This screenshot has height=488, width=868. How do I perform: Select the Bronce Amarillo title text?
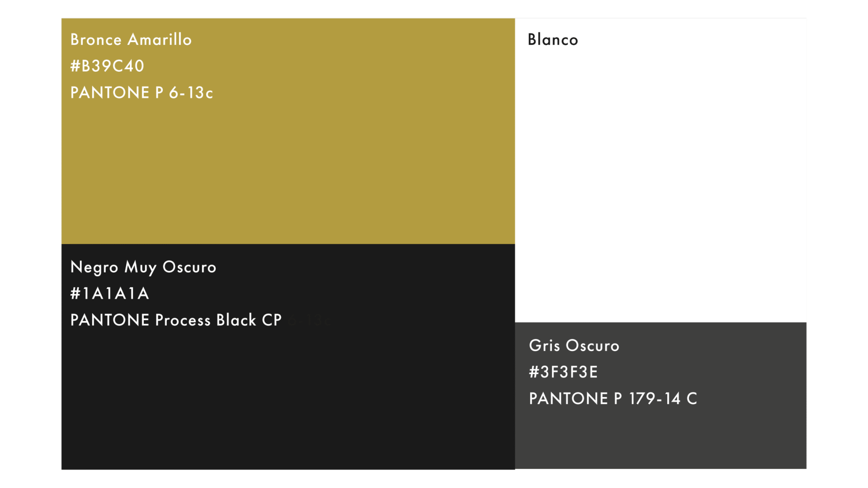[131, 39]
